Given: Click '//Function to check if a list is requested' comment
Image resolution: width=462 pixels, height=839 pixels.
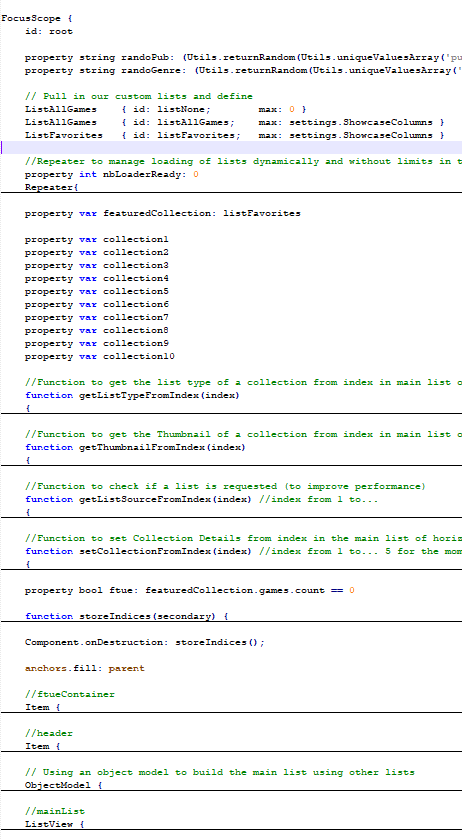Looking at the screenshot, I should tap(225, 486).
